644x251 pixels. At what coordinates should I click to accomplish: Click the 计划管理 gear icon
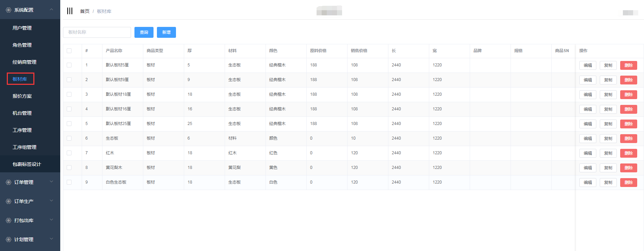pyautogui.click(x=9, y=239)
